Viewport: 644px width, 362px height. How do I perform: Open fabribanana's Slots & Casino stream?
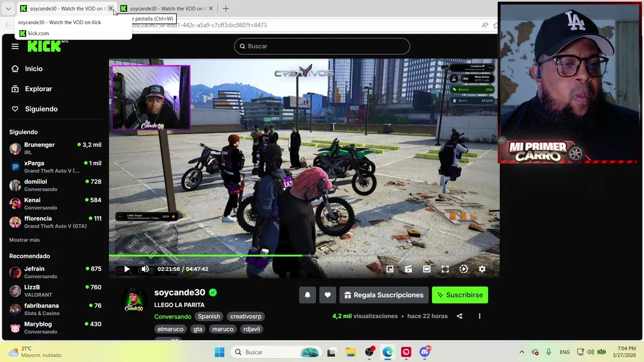click(55, 309)
